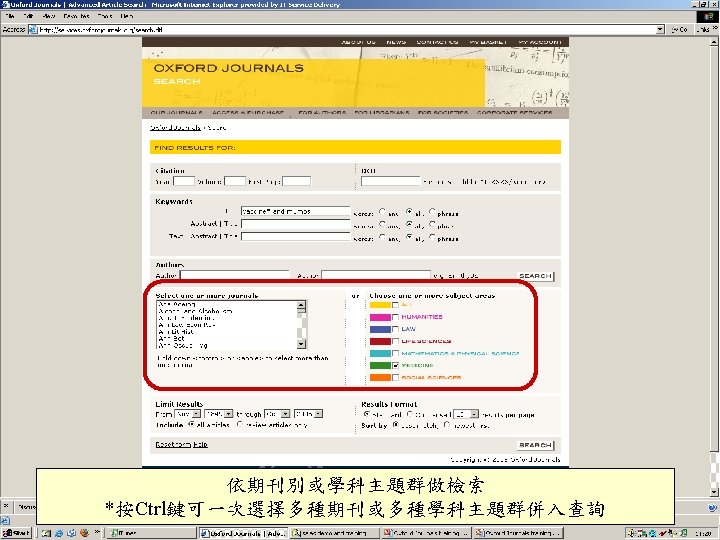Image resolution: width=720 pixels, height=540 pixels.
Task: Click the Search button beside Authors fields
Action: pos(535,276)
